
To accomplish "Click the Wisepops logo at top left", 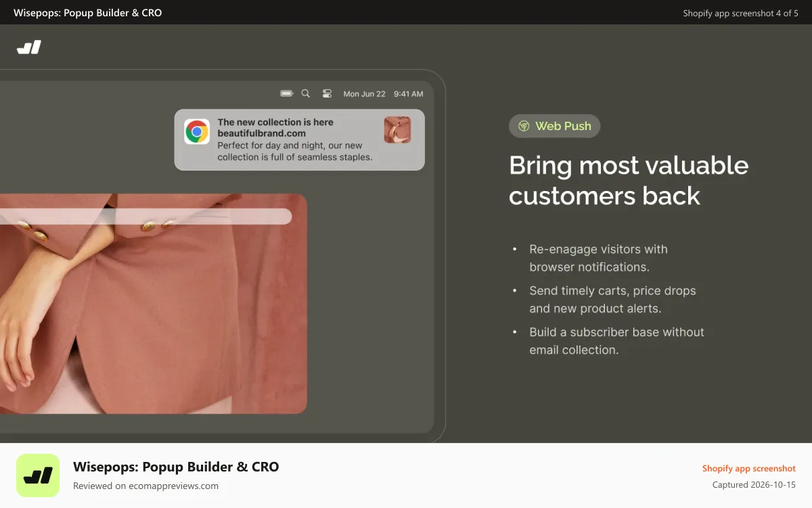I will [29, 47].
